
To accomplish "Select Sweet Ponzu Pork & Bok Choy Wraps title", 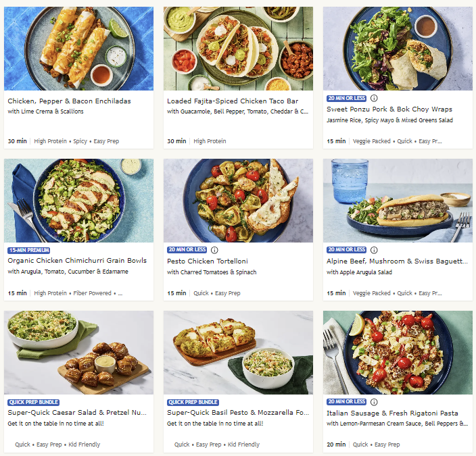I will [389, 109].
